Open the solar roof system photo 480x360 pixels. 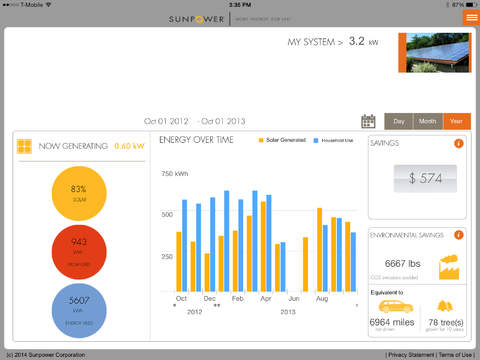point(435,52)
